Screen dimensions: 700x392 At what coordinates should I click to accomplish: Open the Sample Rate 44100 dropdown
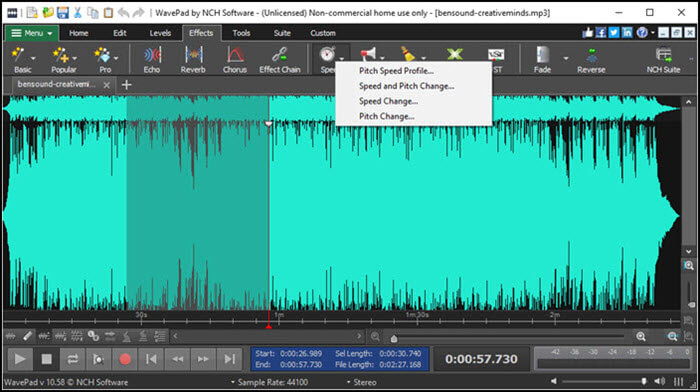pyautogui.click(x=269, y=382)
